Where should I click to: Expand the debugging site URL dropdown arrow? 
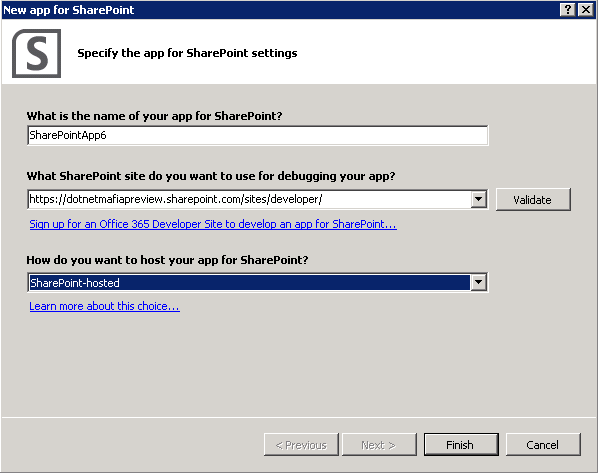(479, 199)
